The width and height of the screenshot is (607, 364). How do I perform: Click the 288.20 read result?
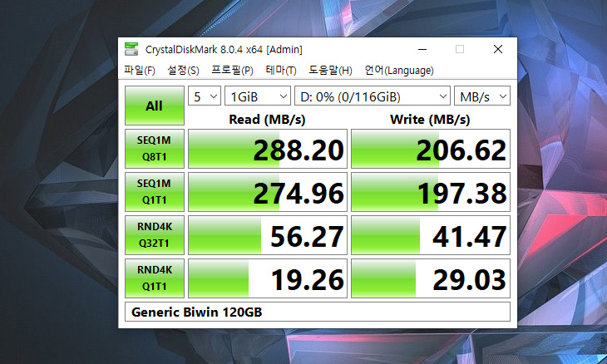268,149
